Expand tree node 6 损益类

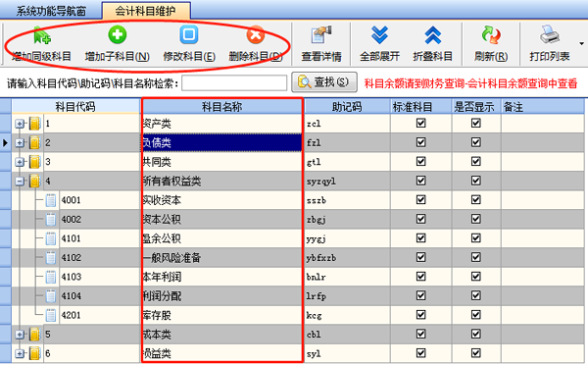[20, 353]
